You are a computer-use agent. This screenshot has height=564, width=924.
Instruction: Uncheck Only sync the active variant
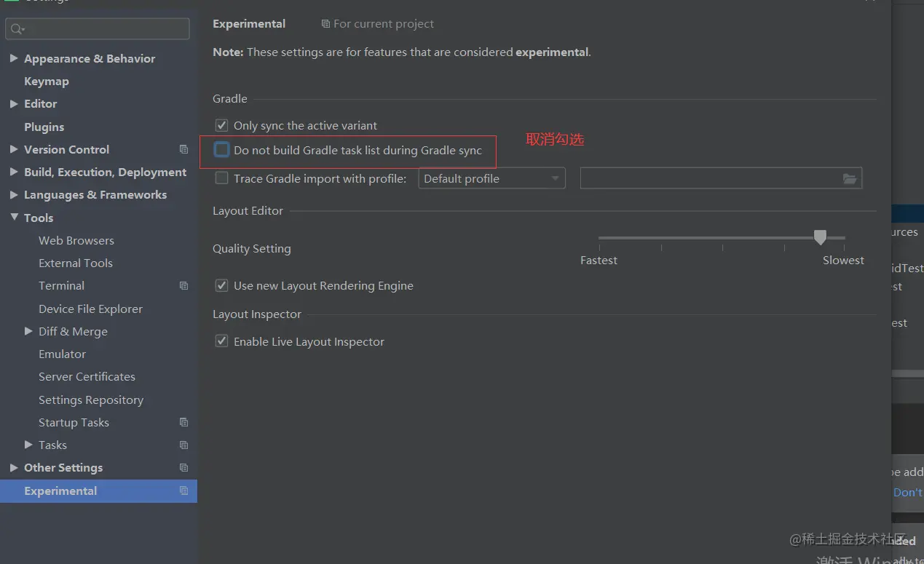point(222,125)
